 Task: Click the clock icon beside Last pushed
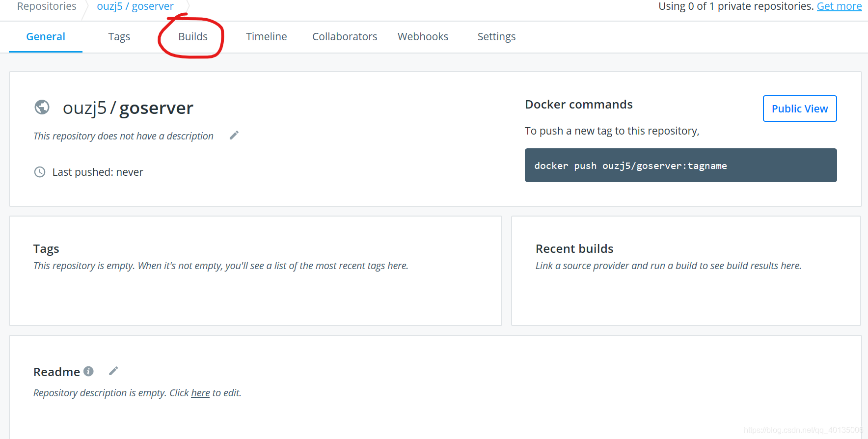click(40, 172)
